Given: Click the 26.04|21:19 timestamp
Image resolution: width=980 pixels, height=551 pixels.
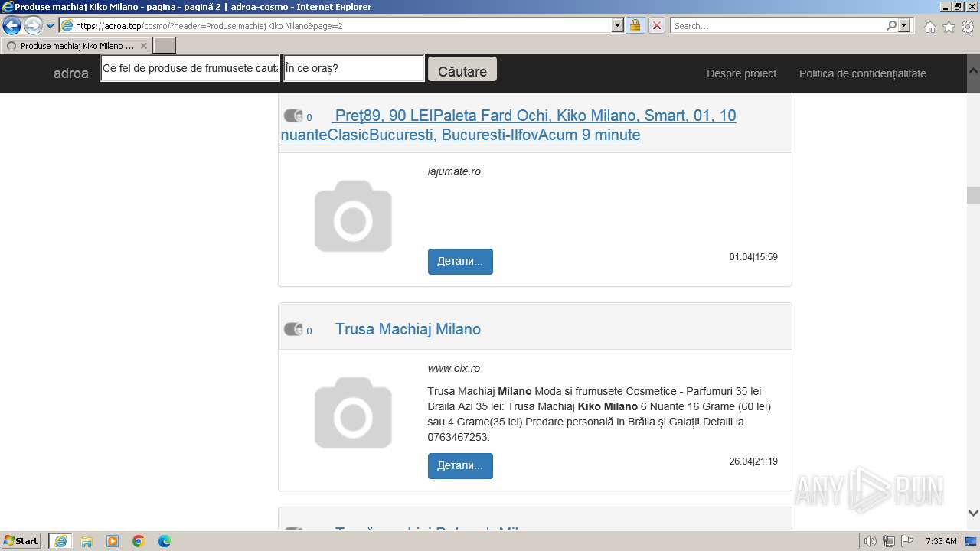Looking at the screenshot, I should [x=753, y=461].
